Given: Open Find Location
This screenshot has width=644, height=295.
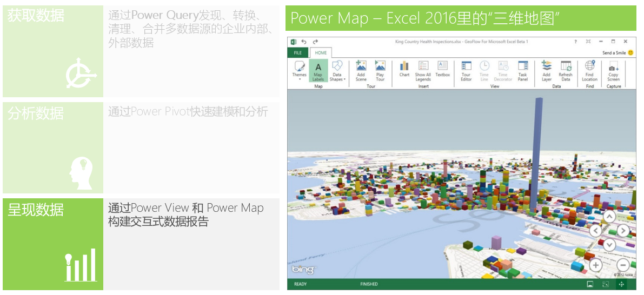Looking at the screenshot, I should point(589,70).
